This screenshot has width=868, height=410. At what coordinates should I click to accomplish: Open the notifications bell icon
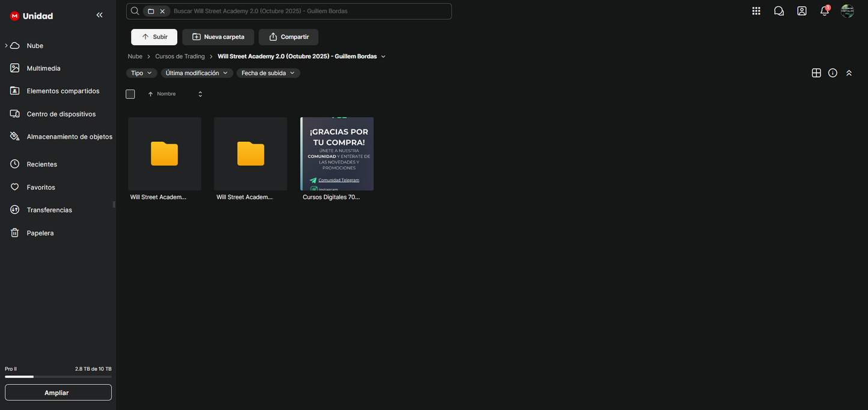[825, 11]
